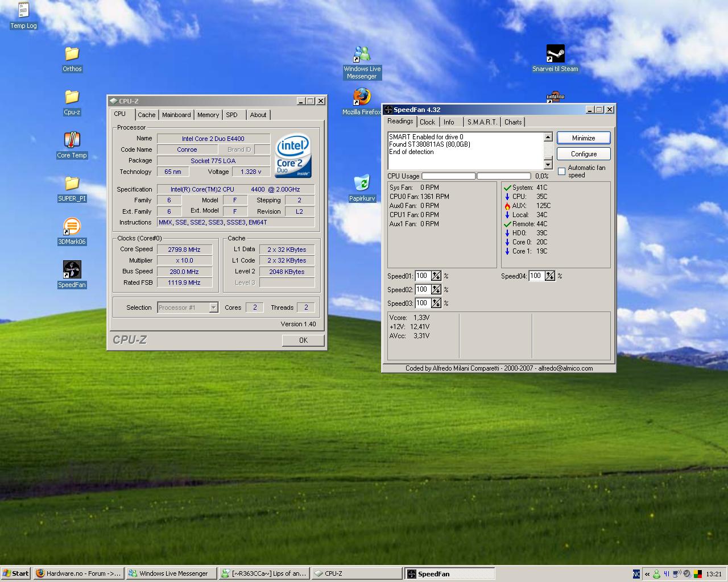The image size is (728, 582).
Task: Adjust Speed04 spinner arrows
Action: pyautogui.click(x=550, y=276)
